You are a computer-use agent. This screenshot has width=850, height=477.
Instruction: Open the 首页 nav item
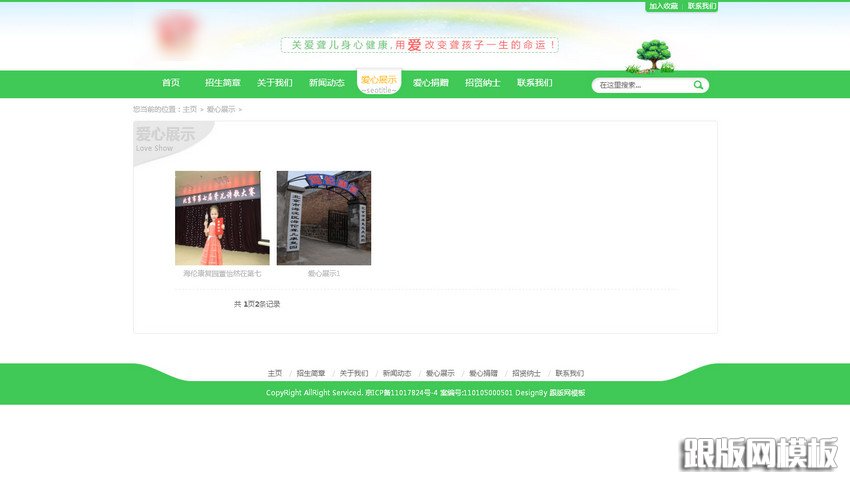[171, 82]
